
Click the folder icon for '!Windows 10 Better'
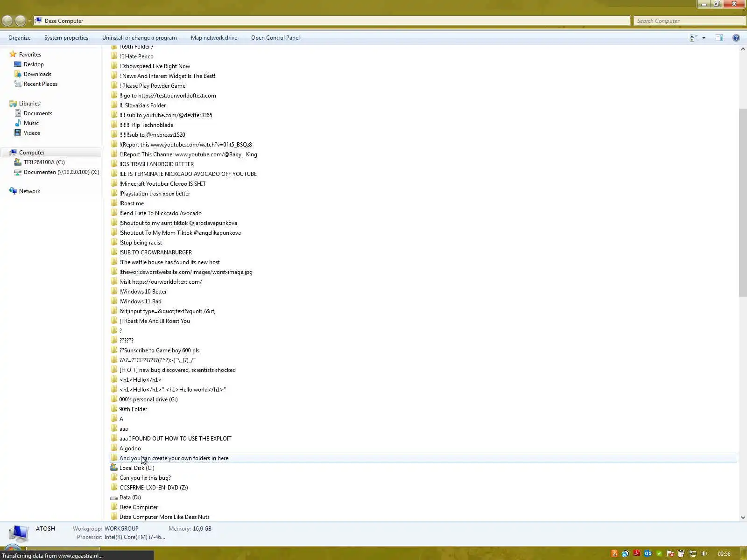[114, 291]
